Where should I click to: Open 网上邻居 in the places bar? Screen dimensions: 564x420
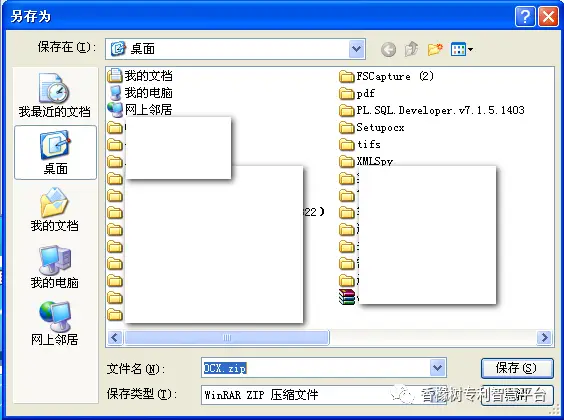(x=55, y=324)
